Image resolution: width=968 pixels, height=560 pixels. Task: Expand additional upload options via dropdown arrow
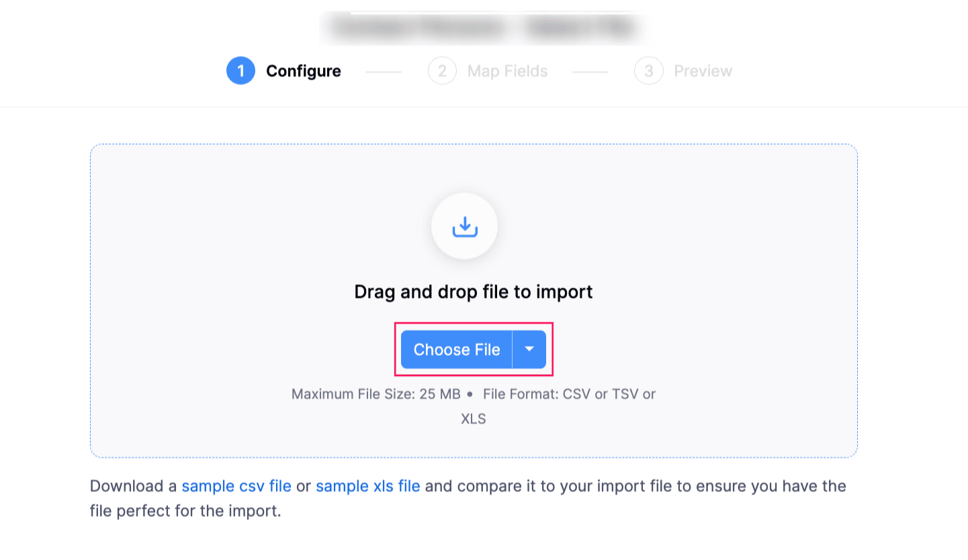529,349
